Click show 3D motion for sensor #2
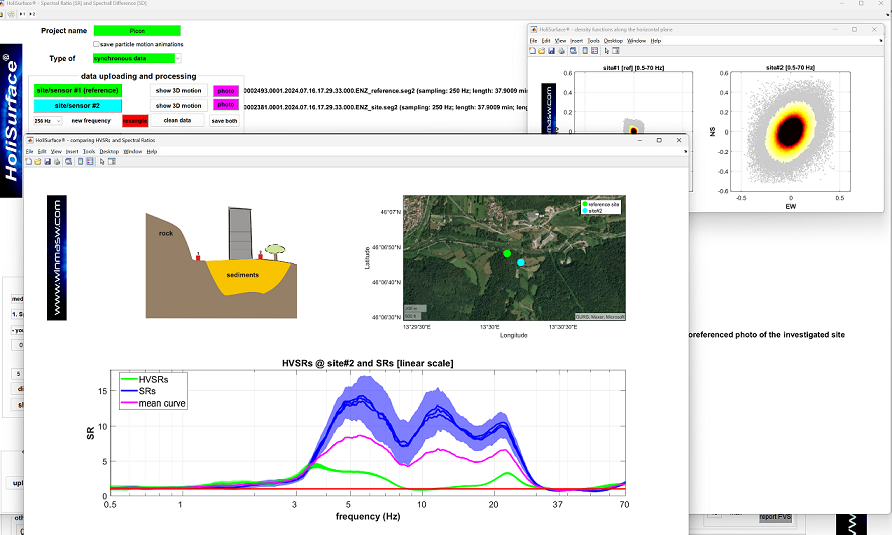 coord(179,106)
